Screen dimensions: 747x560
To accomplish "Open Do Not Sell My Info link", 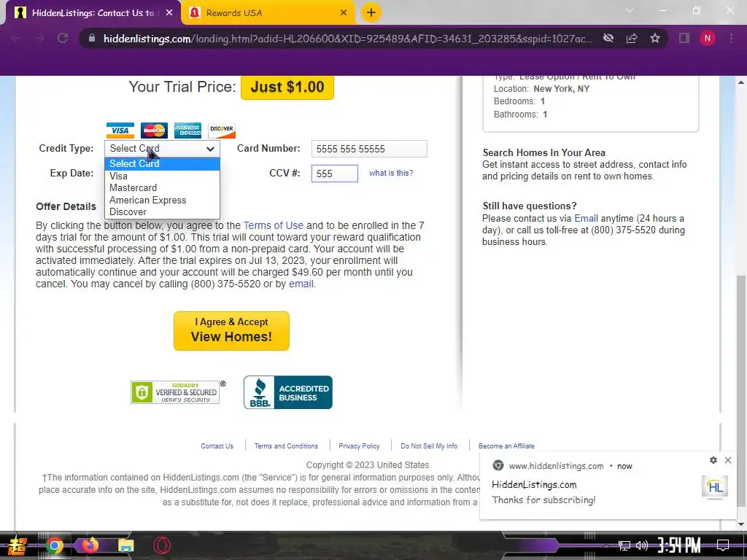I will coord(429,446).
